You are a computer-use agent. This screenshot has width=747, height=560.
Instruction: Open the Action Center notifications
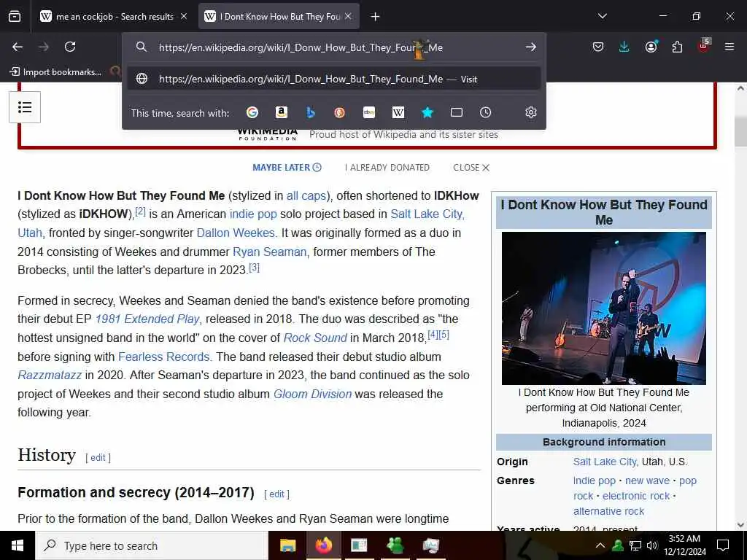pos(723,545)
